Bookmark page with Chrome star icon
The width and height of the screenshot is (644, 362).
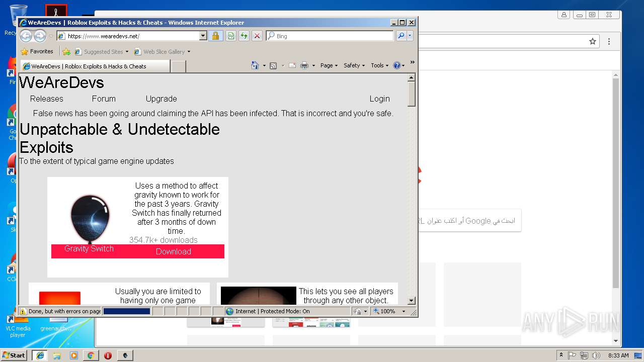pos(593,41)
